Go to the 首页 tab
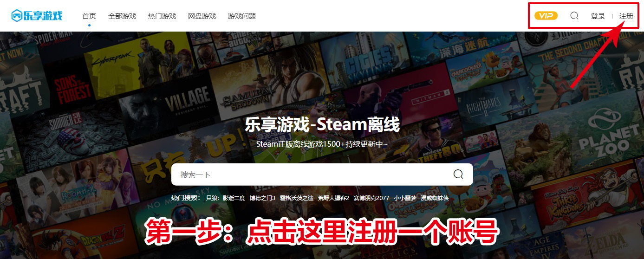This screenshot has width=644, height=259. coord(89,16)
